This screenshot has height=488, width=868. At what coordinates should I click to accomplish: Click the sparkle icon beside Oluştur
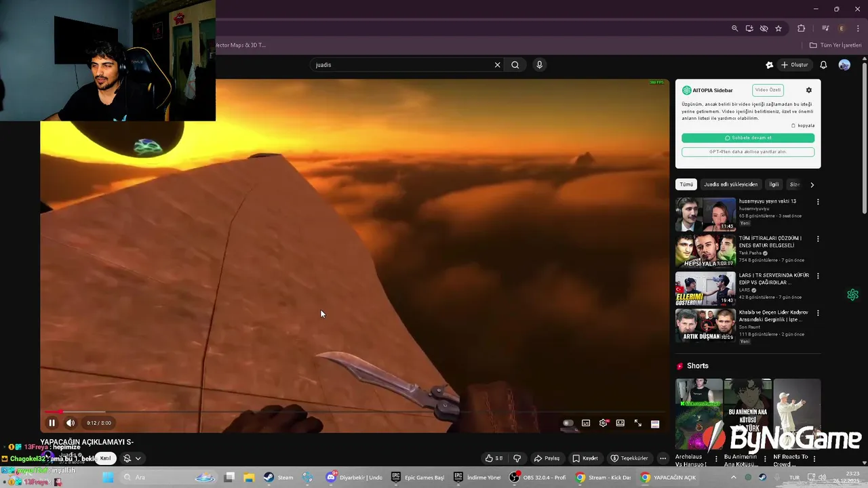tap(769, 65)
